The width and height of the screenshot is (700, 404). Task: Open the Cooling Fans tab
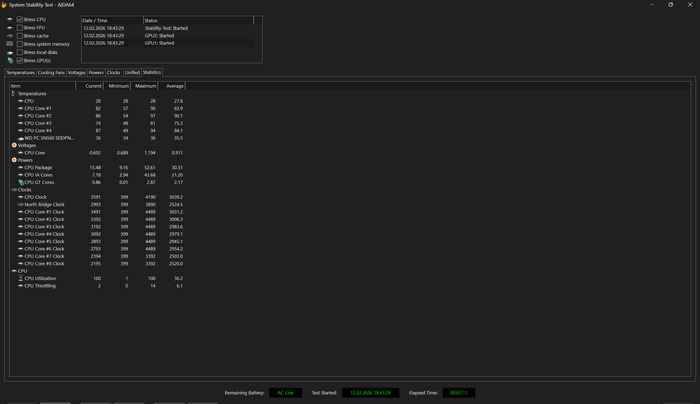pos(51,73)
